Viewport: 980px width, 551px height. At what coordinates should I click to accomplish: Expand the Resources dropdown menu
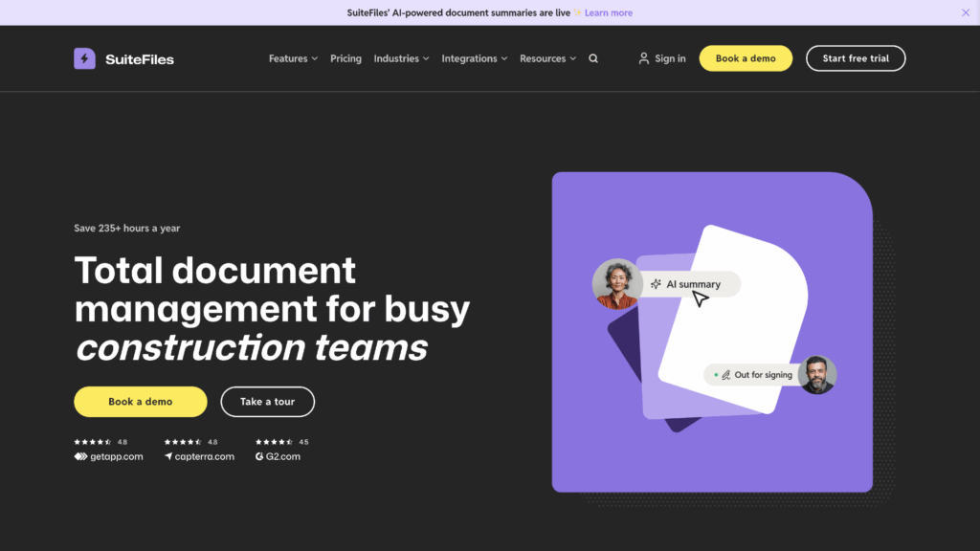(547, 58)
